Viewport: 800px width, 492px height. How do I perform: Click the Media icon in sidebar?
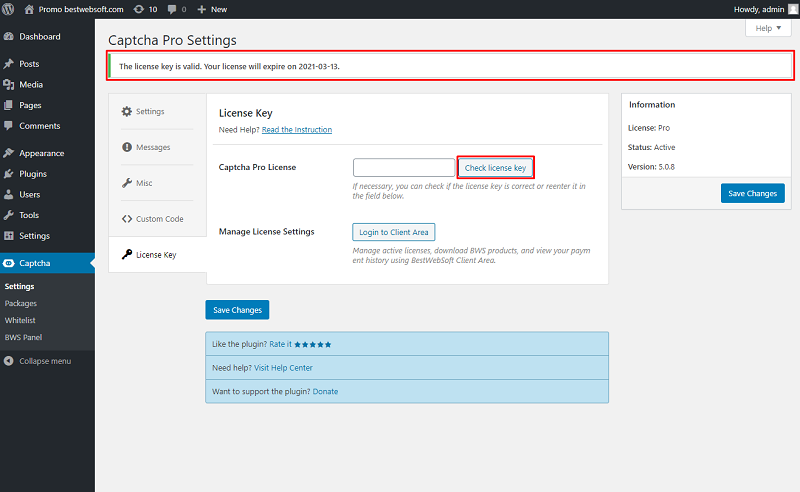(8, 85)
